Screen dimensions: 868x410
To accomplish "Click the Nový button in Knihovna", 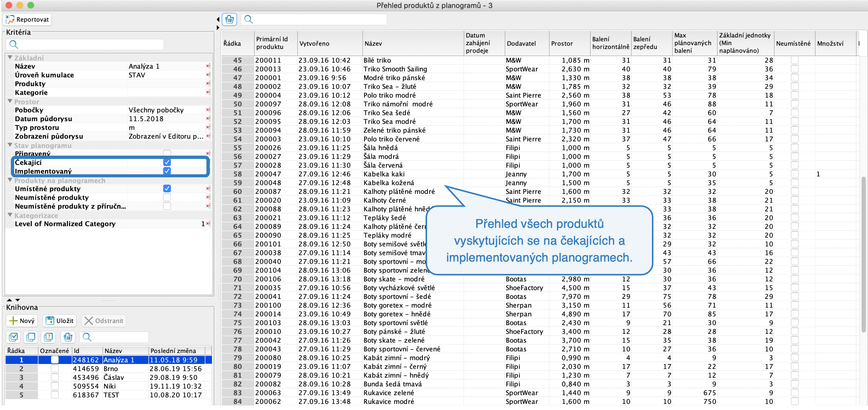I will [x=22, y=321].
